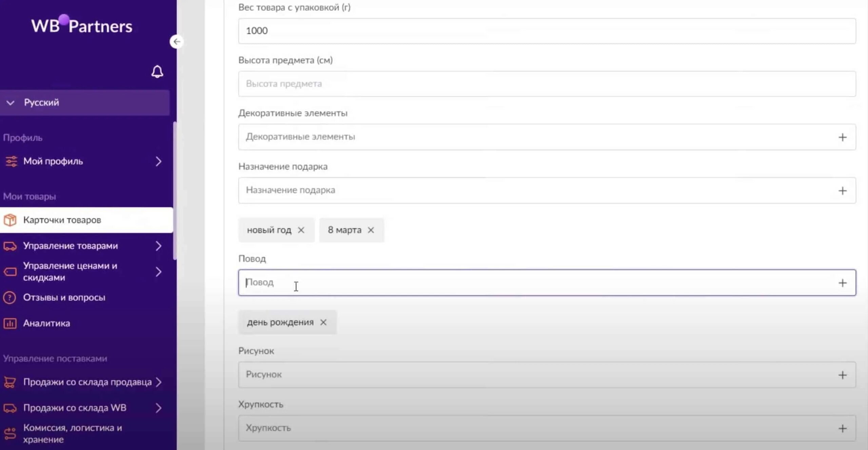
Task: Focus the Высота предмета input field
Action: tap(547, 84)
